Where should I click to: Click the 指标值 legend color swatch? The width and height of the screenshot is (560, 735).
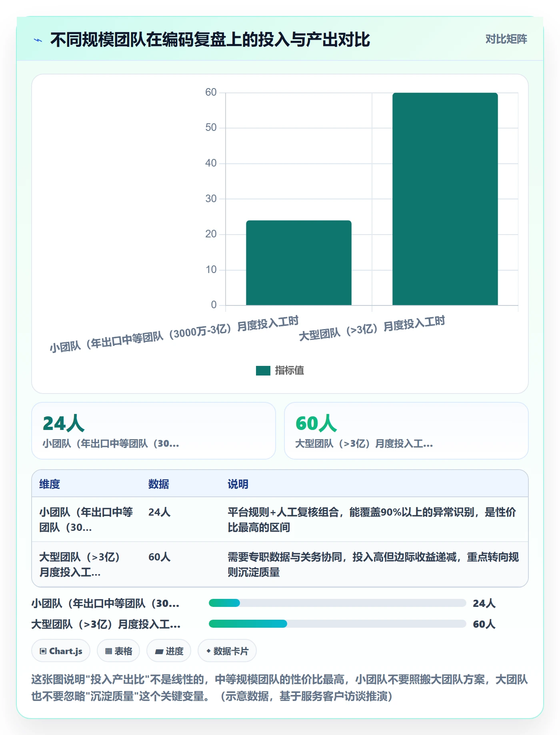[x=263, y=371]
